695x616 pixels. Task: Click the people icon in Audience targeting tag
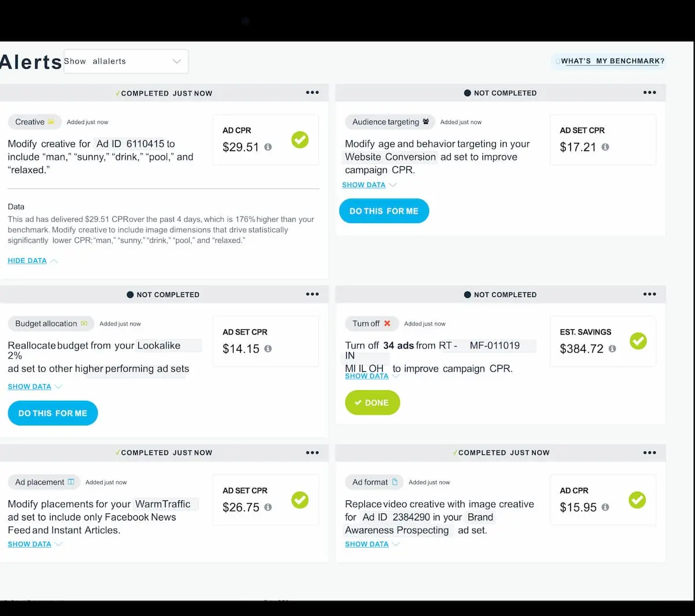(x=426, y=122)
